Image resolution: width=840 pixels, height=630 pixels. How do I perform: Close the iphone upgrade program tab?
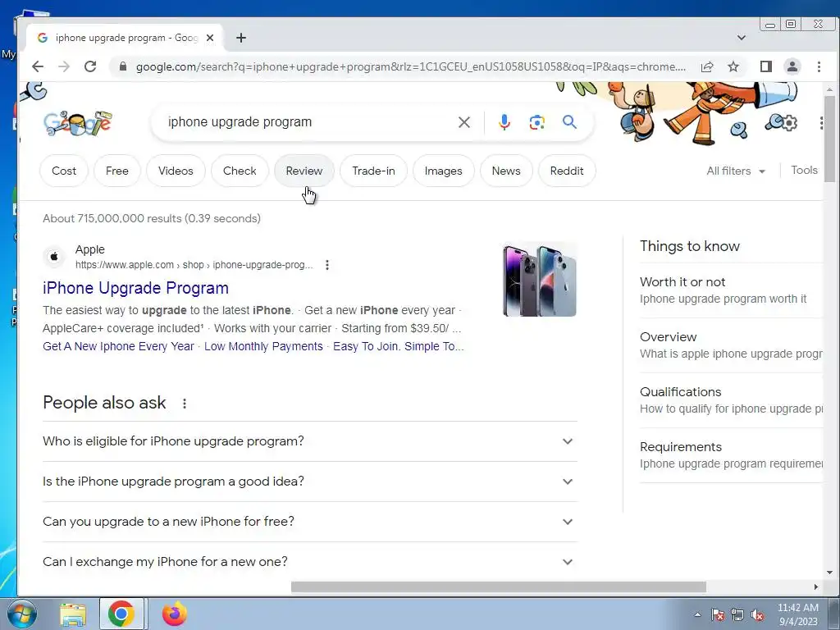coord(210,38)
